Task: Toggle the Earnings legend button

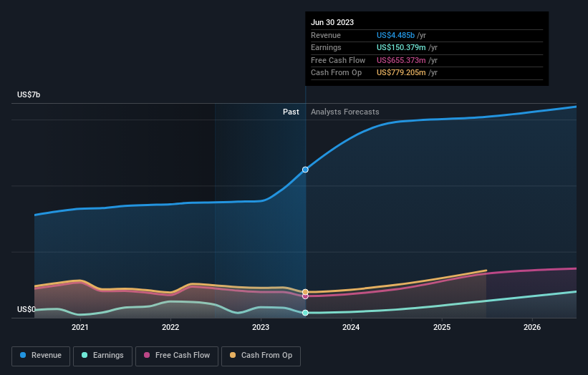Action: 102,356
